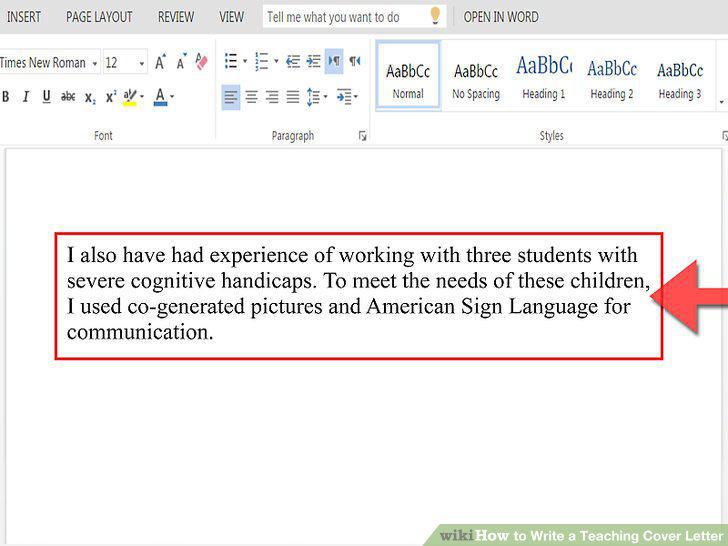Open bullet list style dropdown arrow
The height and width of the screenshot is (546, 728).
point(245,61)
